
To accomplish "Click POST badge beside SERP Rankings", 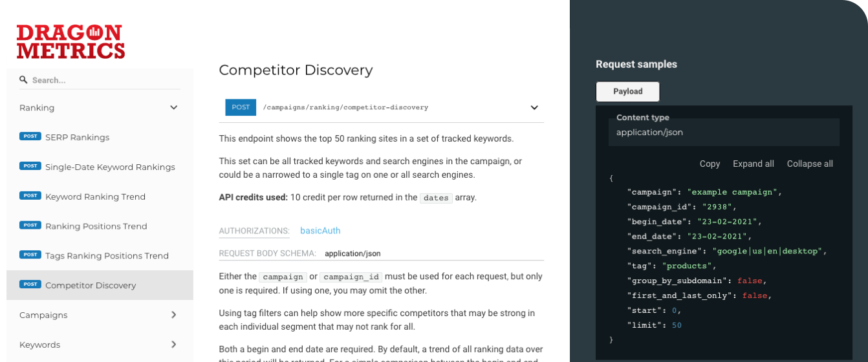I will (30, 136).
